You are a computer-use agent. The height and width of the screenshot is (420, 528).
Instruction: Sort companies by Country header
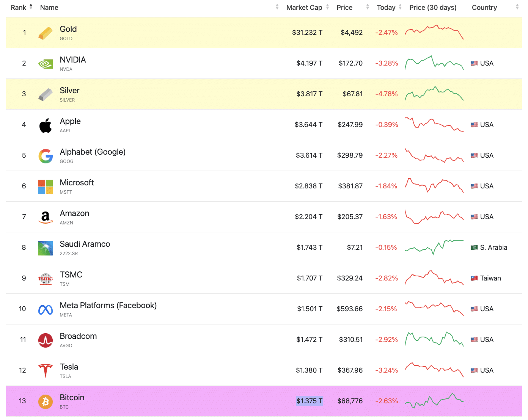click(484, 8)
